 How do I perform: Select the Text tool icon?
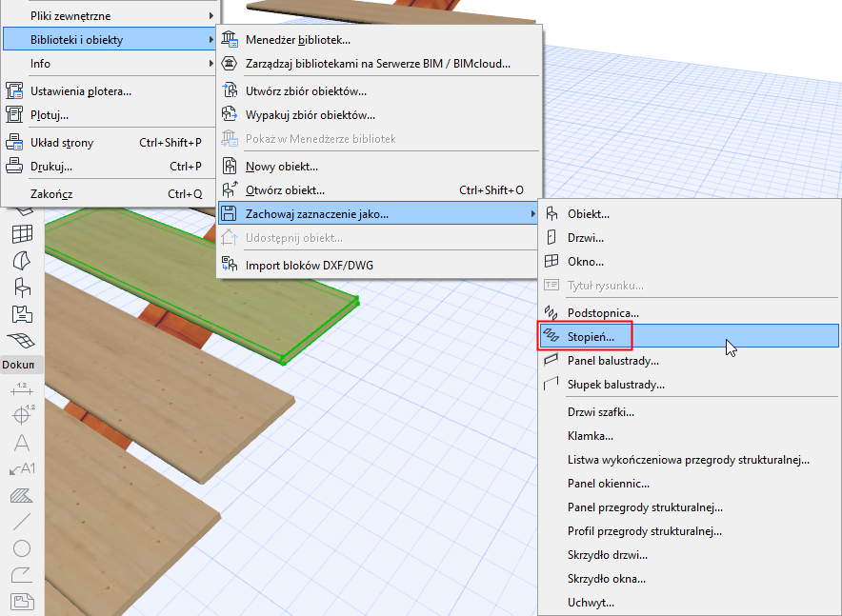22,443
